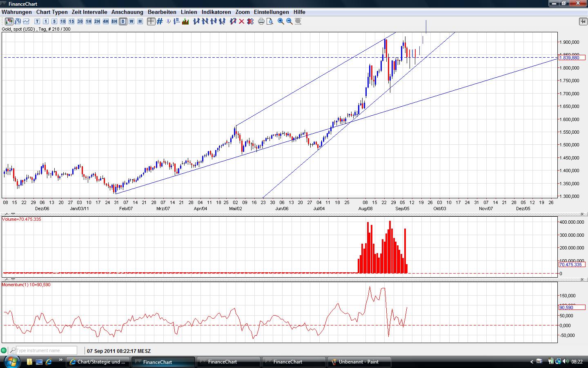
Task: Open the Bearbeiten menu
Action: tap(162, 12)
